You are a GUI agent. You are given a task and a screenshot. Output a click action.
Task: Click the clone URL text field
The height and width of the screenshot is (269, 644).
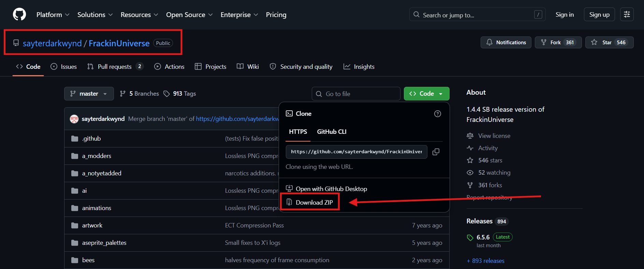click(356, 152)
